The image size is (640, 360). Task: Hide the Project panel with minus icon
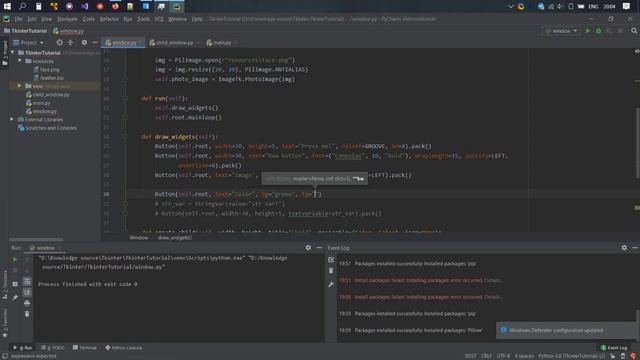click(95, 42)
